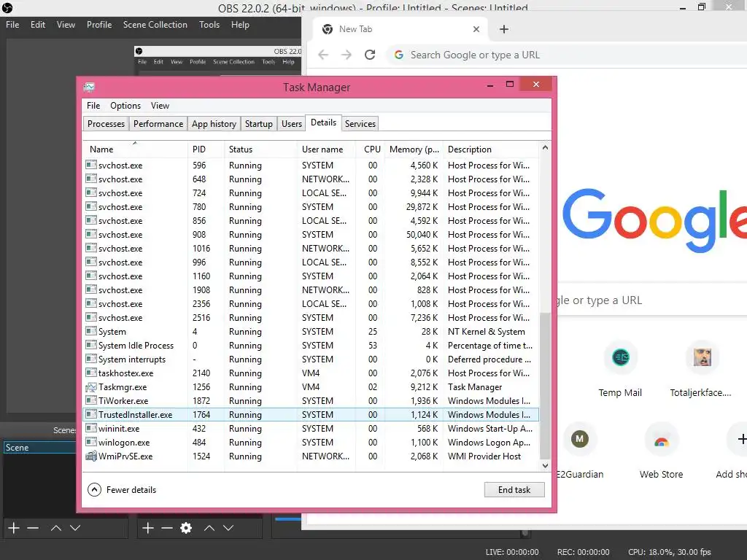Sort processes by the CPU column
Screen dimensions: 747x560
click(x=370, y=149)
